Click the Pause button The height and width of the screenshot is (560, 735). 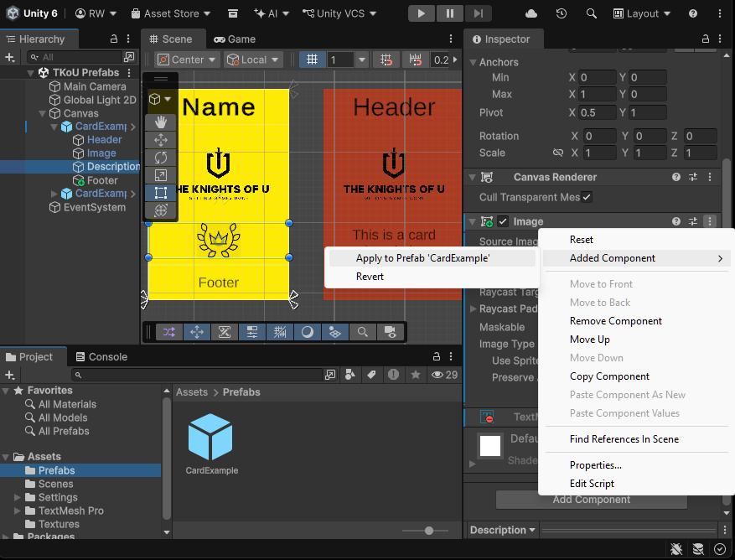[x=450, y=13]
